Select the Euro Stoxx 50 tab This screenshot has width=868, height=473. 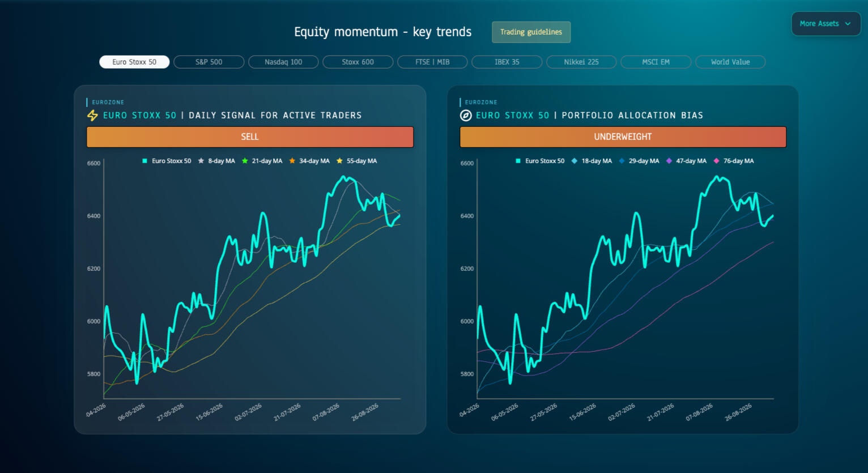tap(134, 62)
